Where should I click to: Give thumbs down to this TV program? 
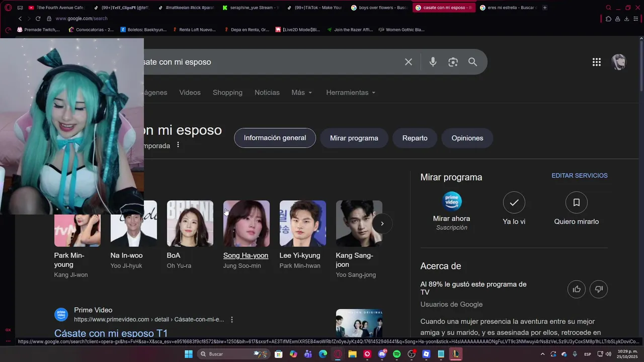click(x=599, y=289)
